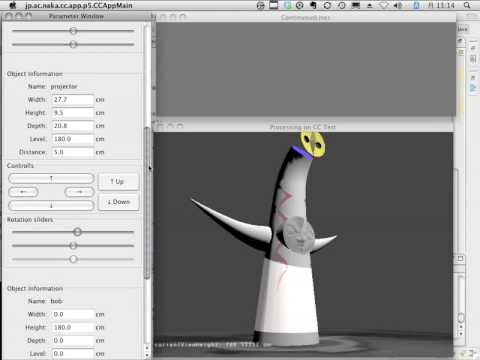The image size is (480, 360).
Task: Focus the projector Height field showing 9.5
Action: pyautogui.click(x=73, y=113)
